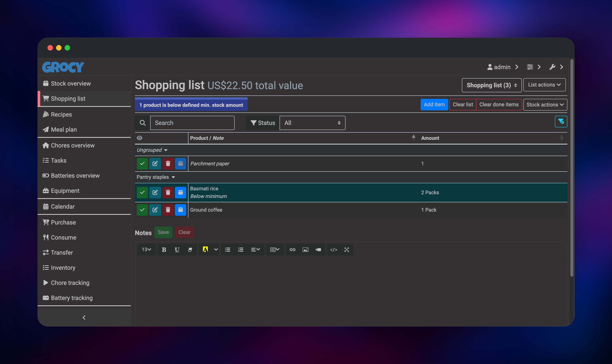The image size is (612, 364).
Task: Remove font style with eraser
Action: (190, 250)
